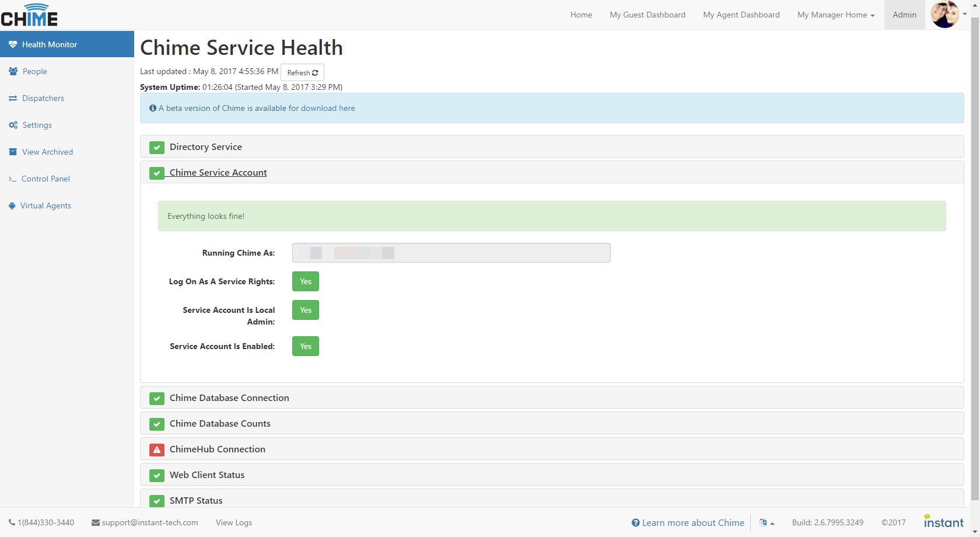Click Chime Service Account green check icon
The image size is (980, 537).
tap(157, 173)
